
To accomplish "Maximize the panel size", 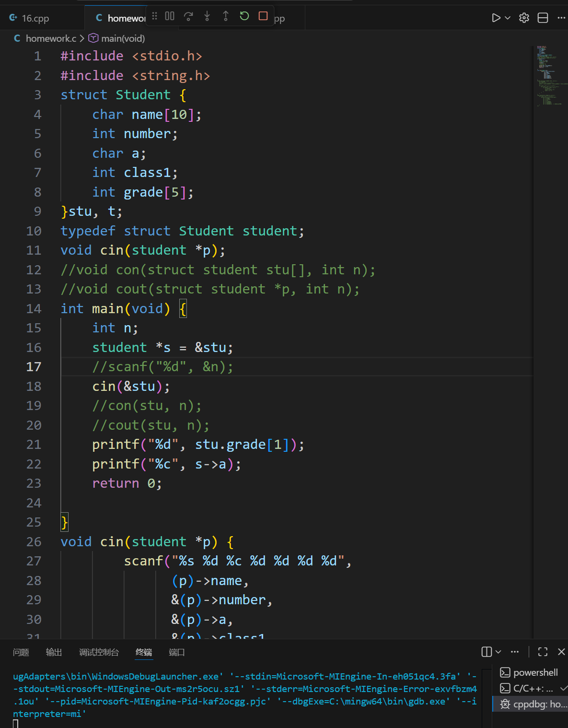I will (x=543, y=652).
